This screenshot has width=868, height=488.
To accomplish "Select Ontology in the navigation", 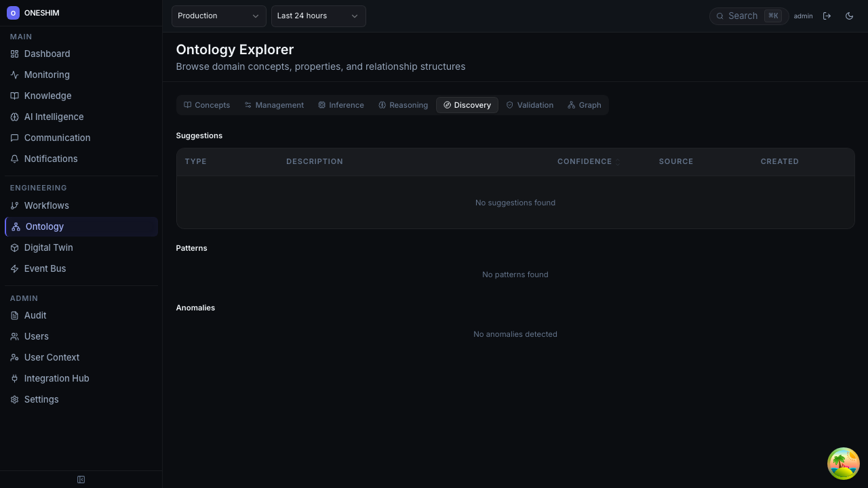I will [44, 226].
